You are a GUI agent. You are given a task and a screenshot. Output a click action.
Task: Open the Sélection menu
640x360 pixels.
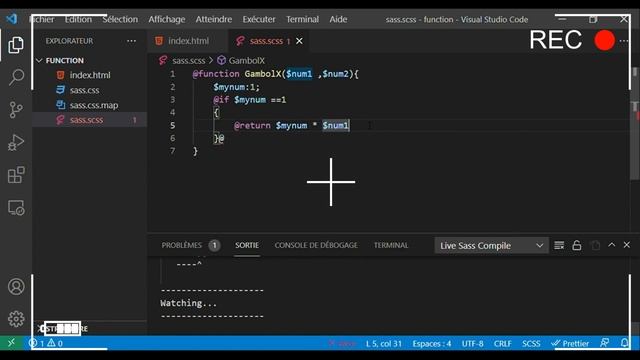point(120,19)
